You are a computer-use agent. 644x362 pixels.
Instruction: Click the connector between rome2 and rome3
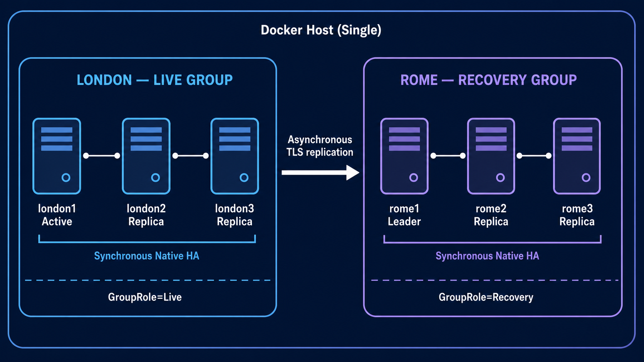pyautogui.click(x=534, y=155)
